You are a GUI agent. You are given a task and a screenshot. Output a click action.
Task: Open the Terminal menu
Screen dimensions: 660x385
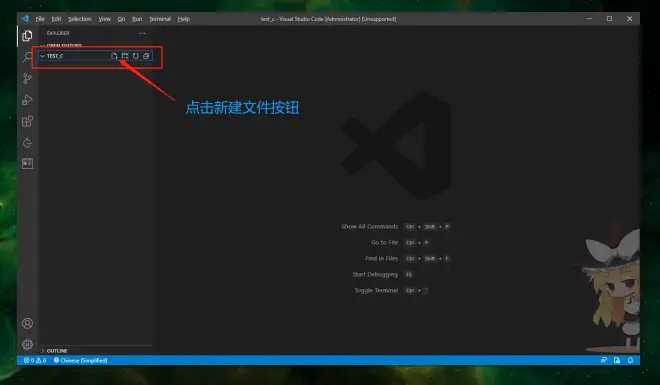pyautogui.click(x=160, y=19)
